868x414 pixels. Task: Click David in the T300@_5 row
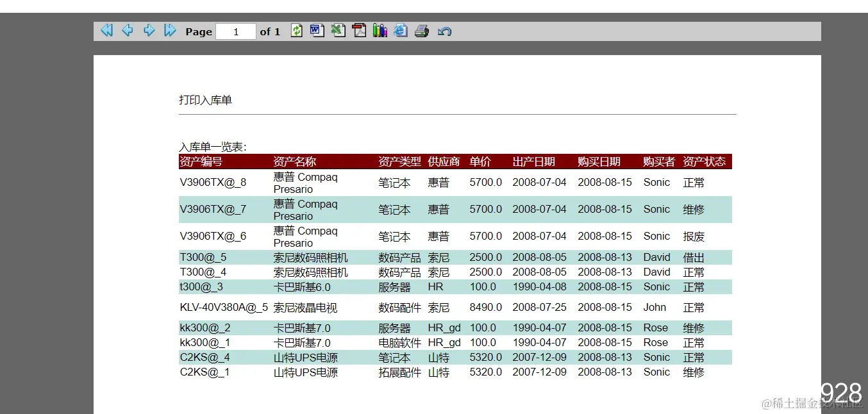pyautogui.click(x=657, y=258)
